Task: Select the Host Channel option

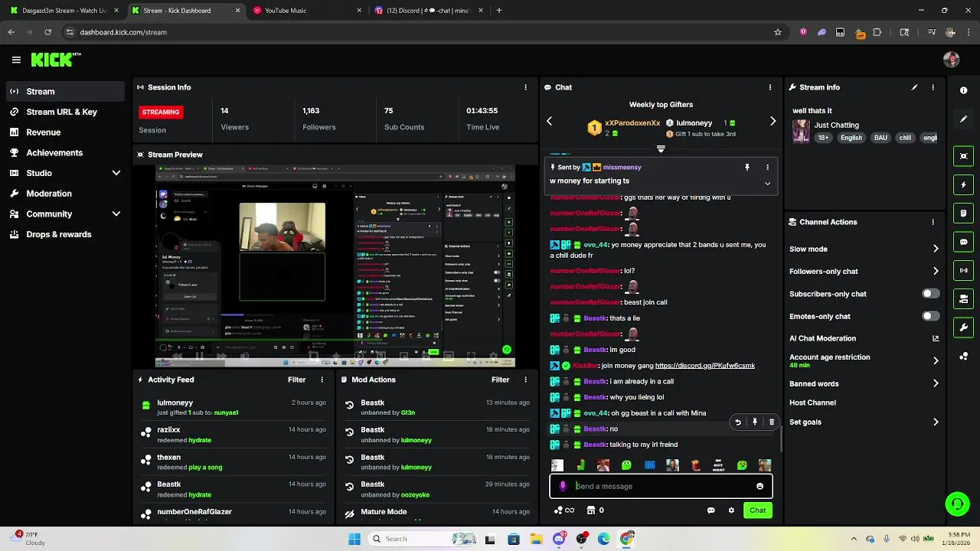Action: (x=812, y=403)
